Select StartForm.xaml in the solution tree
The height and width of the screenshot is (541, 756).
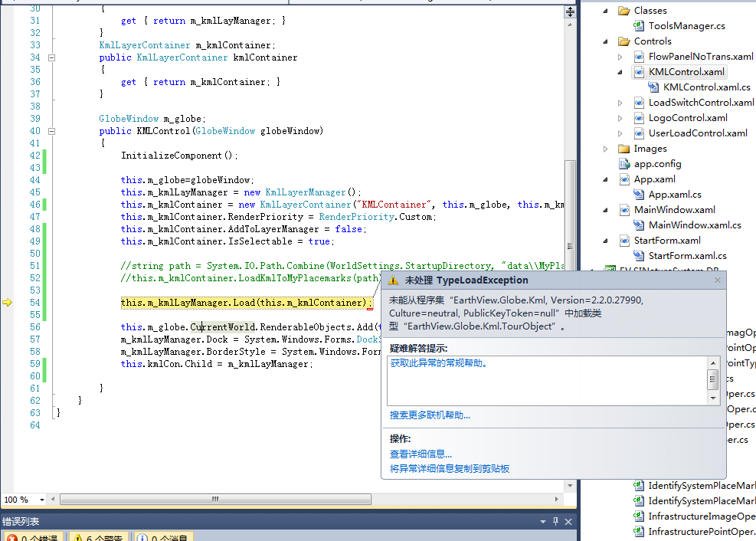(667, 241)
